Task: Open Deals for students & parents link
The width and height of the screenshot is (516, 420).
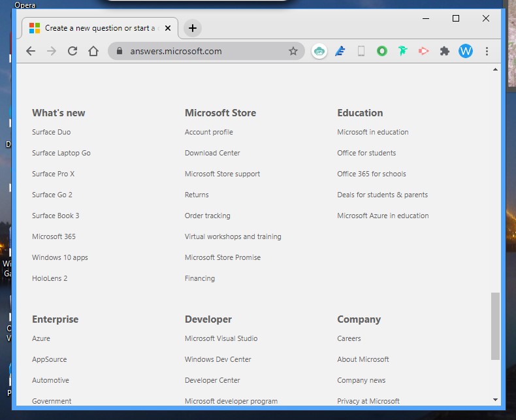Action: 382,195
